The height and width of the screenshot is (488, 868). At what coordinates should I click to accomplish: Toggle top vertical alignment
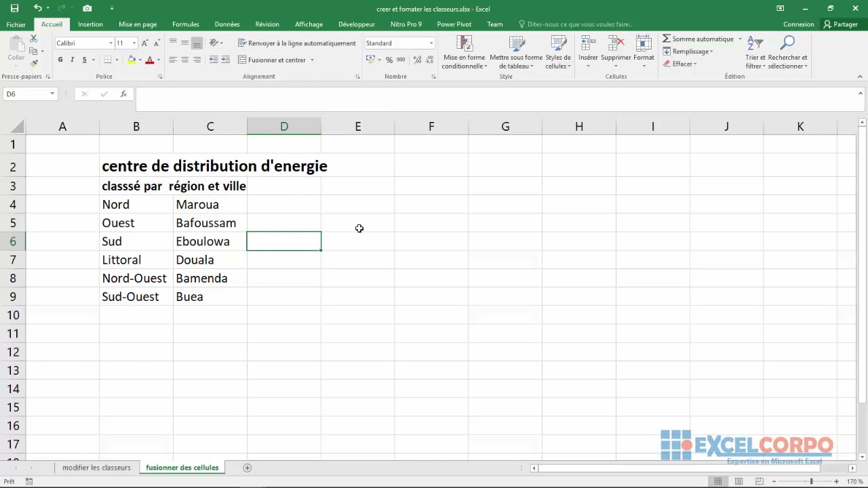pos(173,43)
